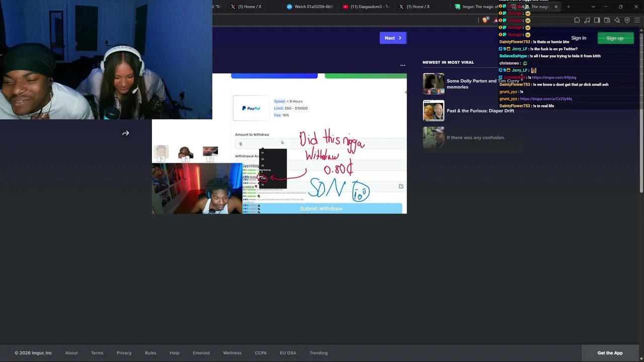The image size is (644, 362).
Task: Open the Dolly Parton and Tim Curry thumbnail
Action: 434,83
